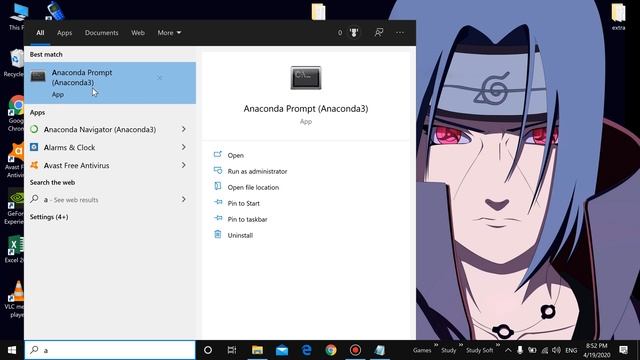Switch to the Web search tab
This screenshot has width=640, height=360.
point(138,33)
